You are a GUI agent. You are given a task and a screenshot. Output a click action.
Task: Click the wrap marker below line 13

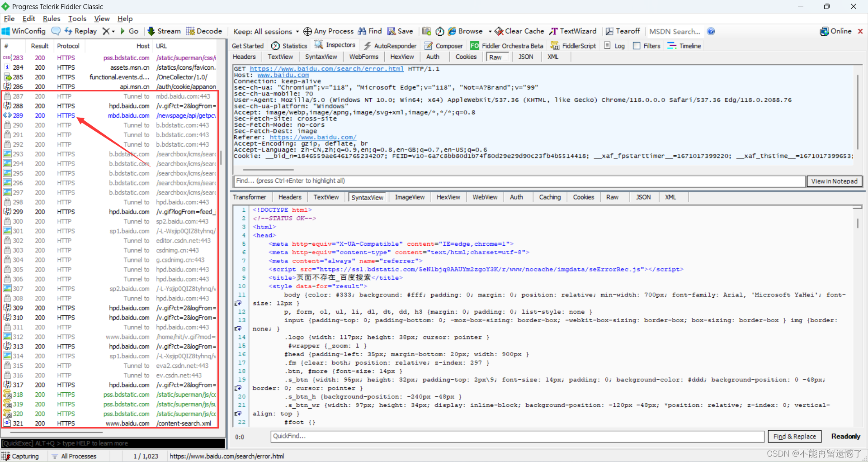click(238, 329)
